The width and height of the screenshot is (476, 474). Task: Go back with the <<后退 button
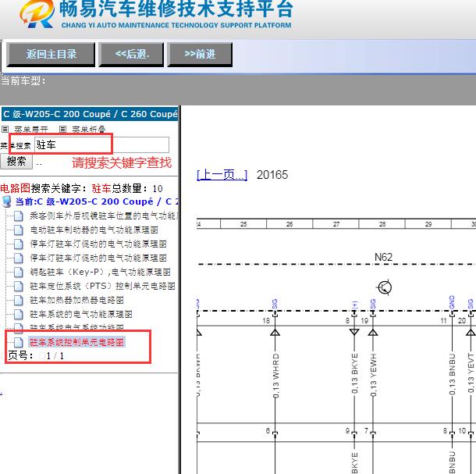(x=131, y=55)
